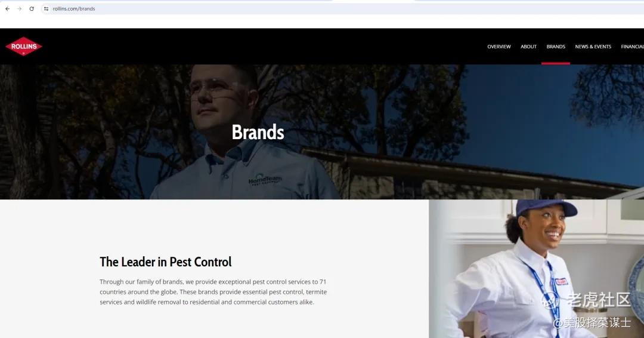Click the HomeTeam logo on the technician's shirt
644x338 pixels.
[x=265, y=180]
